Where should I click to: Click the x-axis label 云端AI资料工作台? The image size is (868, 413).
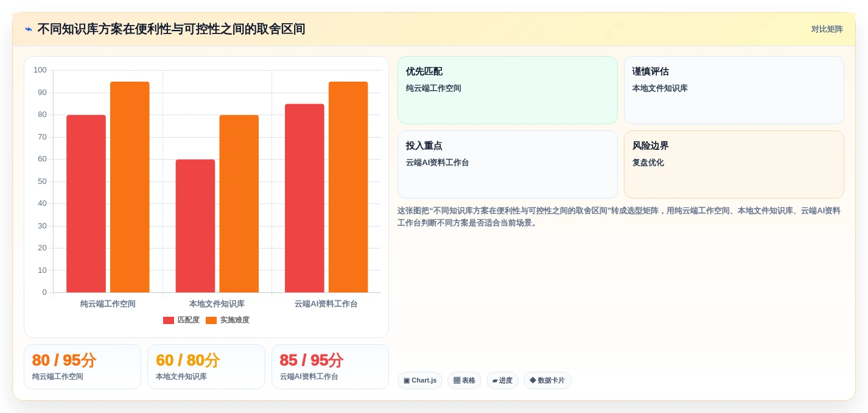coord(326,303)
